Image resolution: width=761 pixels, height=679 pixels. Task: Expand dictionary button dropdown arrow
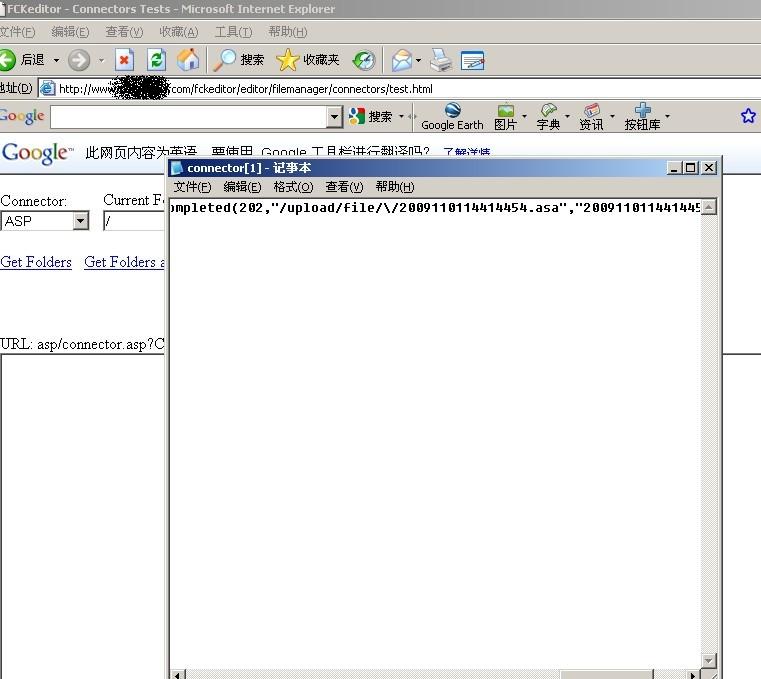point(567,116)
